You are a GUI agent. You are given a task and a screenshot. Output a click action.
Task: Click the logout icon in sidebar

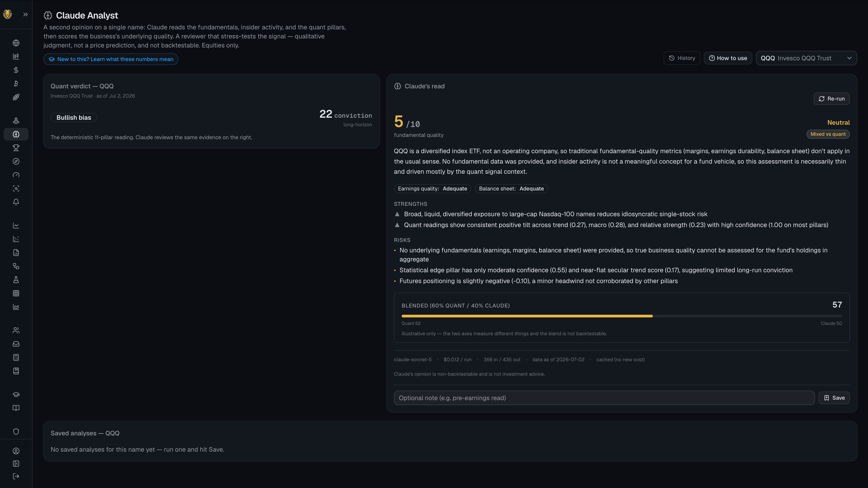pyautogui.click(x=16, y=476)
